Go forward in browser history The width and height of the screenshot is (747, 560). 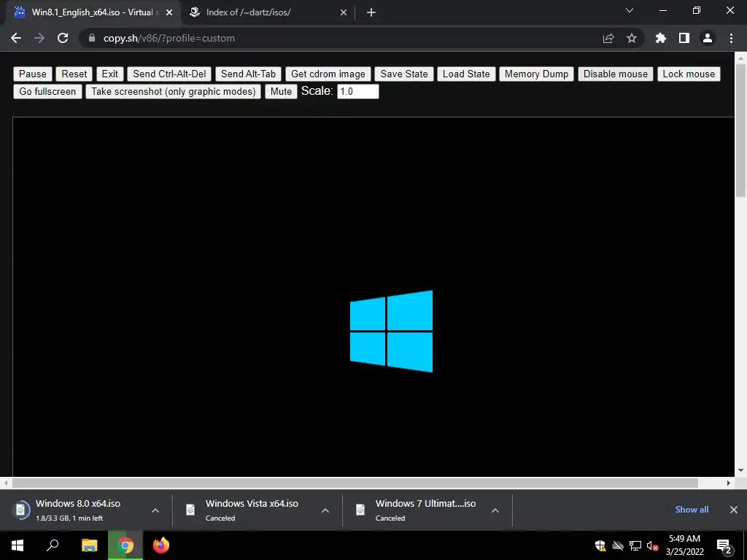39,38
